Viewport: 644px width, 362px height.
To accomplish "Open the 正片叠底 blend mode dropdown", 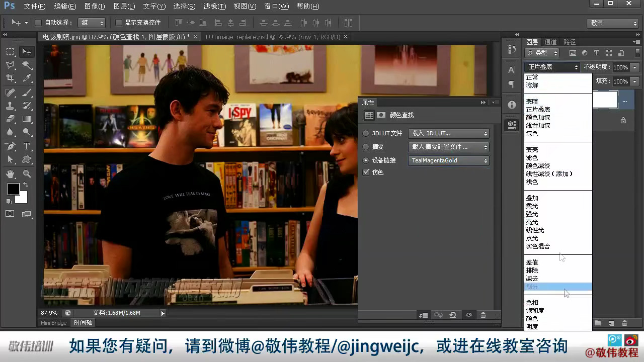I will (x=552, y=67).
